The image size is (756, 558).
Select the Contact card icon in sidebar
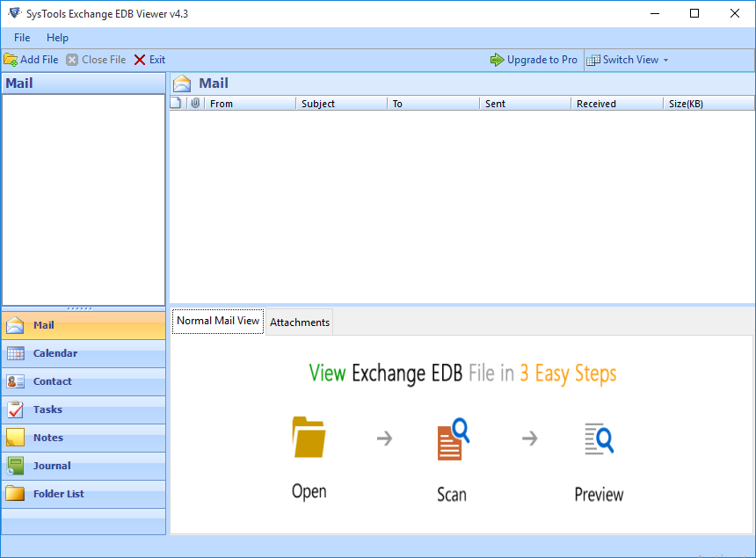click(16, 381)
